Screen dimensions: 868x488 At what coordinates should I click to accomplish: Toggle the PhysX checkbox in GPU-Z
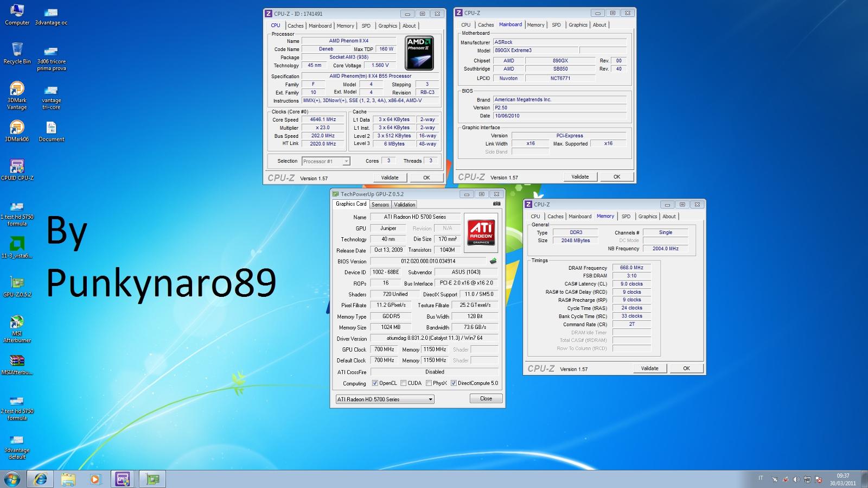pos(429,383)
